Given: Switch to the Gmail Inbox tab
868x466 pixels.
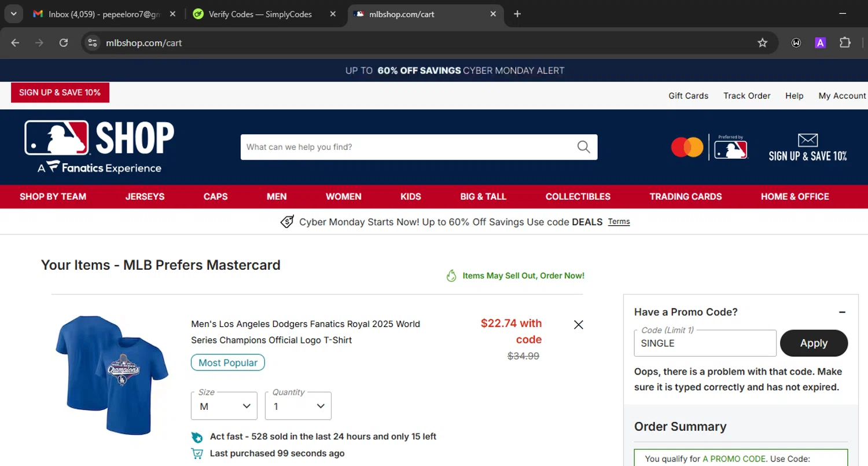Looking at the screenshot, I should (103, 14).
